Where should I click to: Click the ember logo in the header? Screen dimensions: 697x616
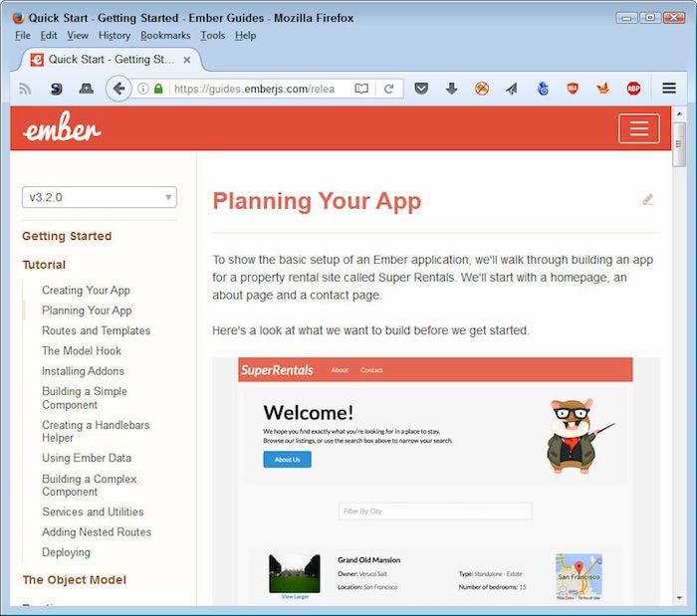tap(62, 127)
